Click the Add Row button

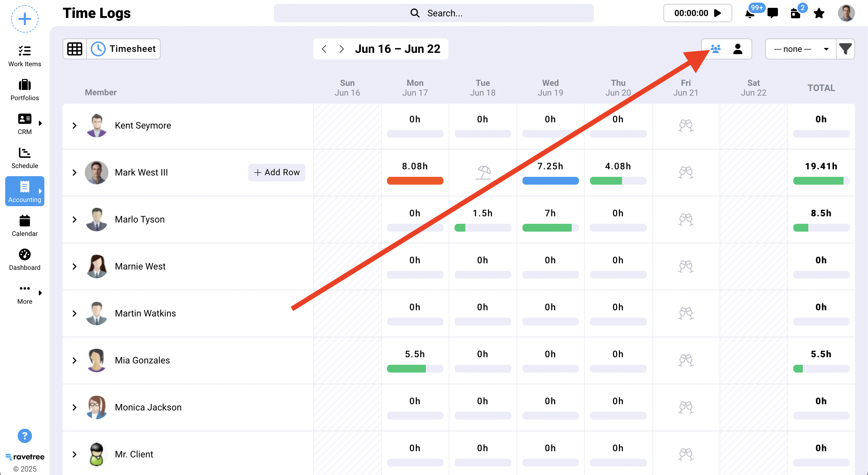click(277, 173)
